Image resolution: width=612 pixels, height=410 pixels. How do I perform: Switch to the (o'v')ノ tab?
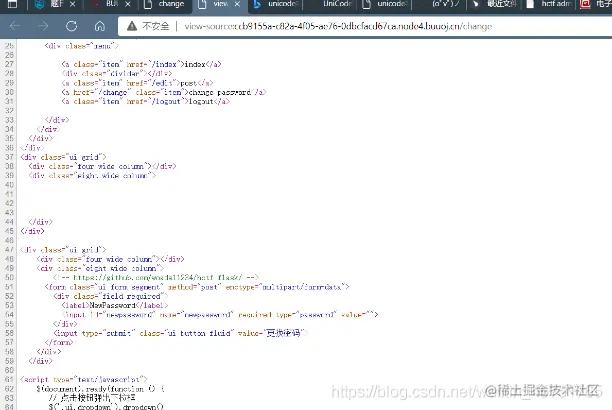(x=439, y=4)
